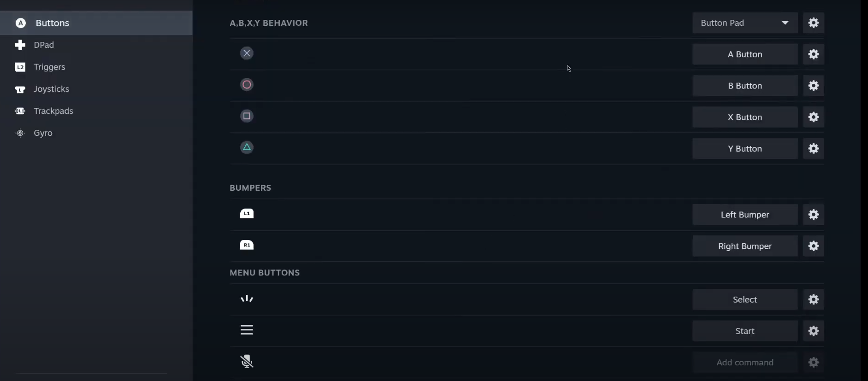Open the Select button settings gear
868x381 pixels.
tap(814, 299)
